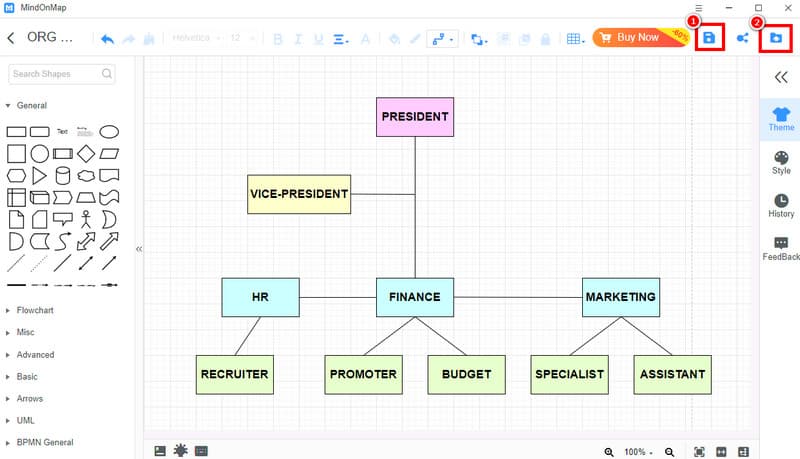Viewport: 800px width, 459px height.
Task: Select the actor stick figure shape
Action: point(86,219)
